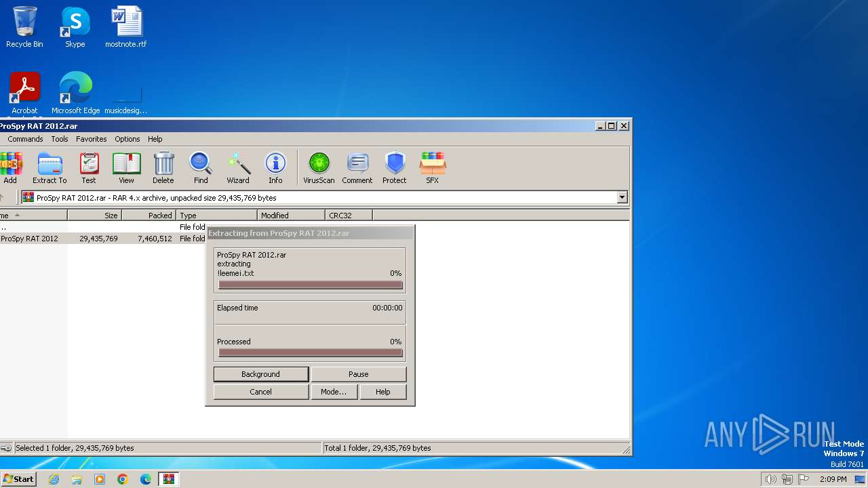
Task: Sort by Modified column header
Action: (292, 216)
